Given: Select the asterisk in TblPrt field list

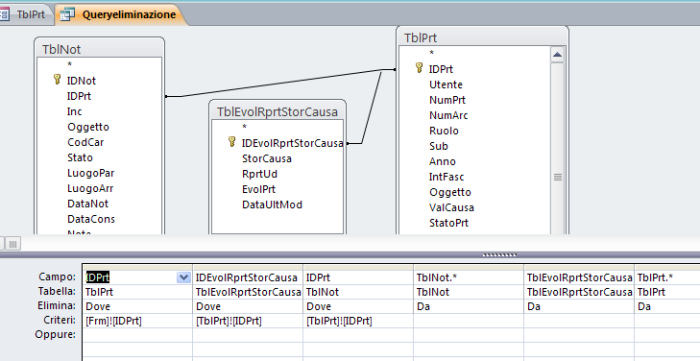Looking at the screenshot, I should pyautogui.click(x=431, y=54).
